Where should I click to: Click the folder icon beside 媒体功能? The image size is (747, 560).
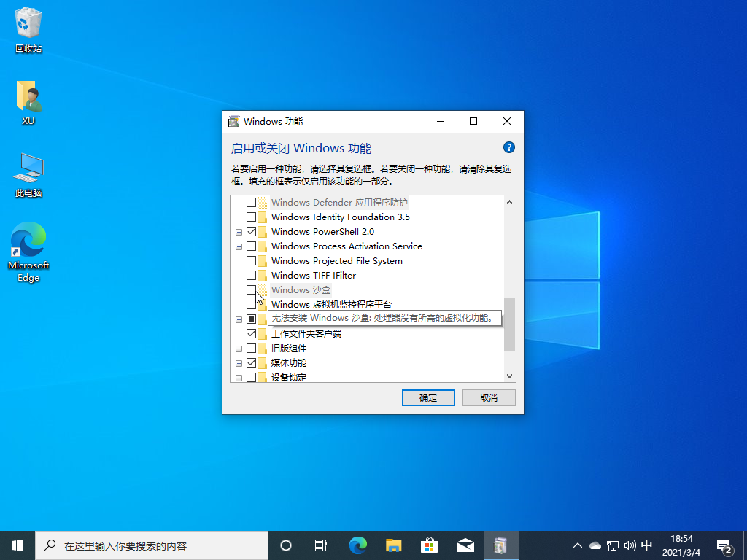click(x=262, y=363)
